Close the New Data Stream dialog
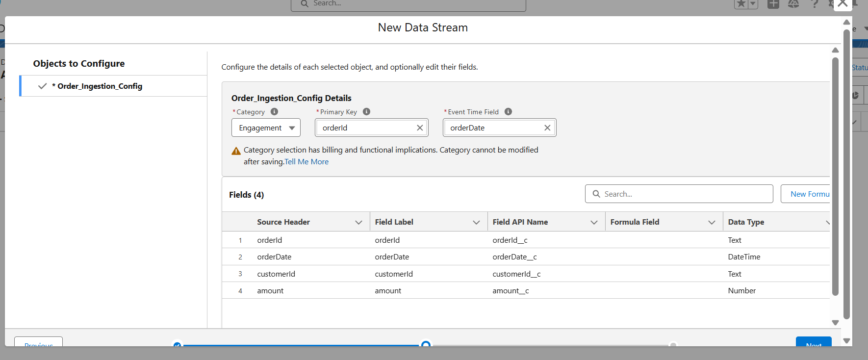Viewport: 868px width, 360px height. tap(842, 4)
